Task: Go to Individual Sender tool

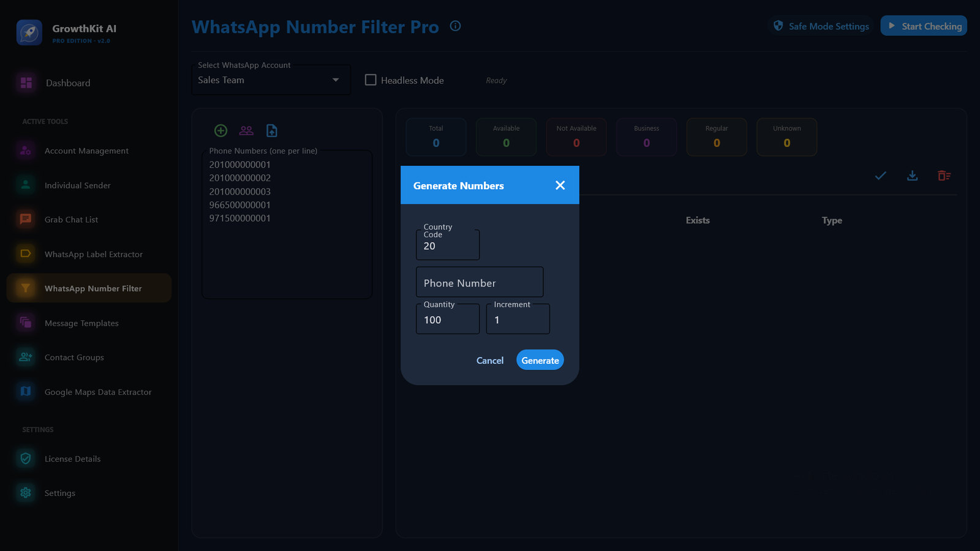Action: pos(89,185)
